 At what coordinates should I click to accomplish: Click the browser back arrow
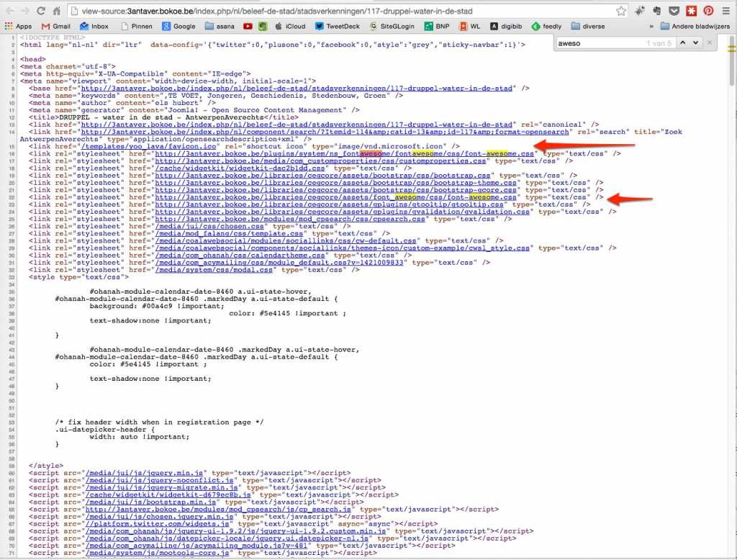10,11
